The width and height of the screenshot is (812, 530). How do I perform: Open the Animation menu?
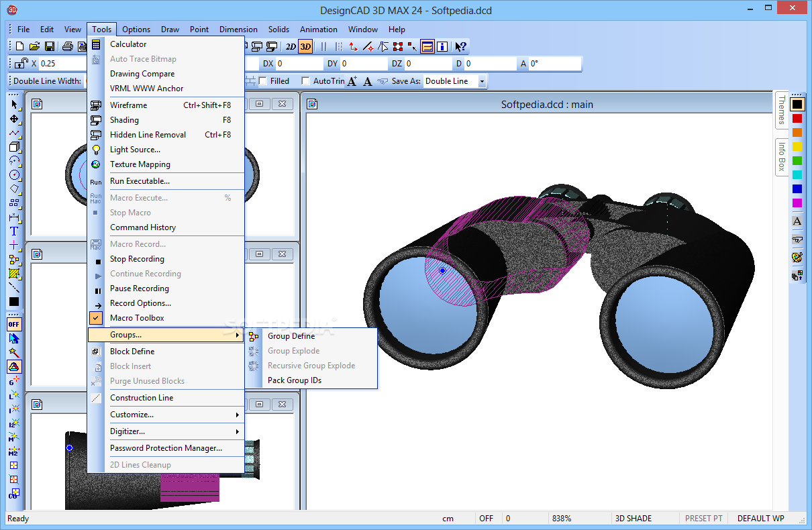click(319, 30)
